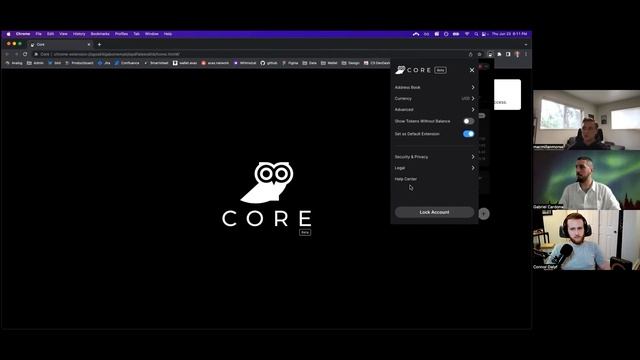This screenshot has height=360, width=640.
Task: Expand the tab search dropdown arrow
Action: click(526, 44)
